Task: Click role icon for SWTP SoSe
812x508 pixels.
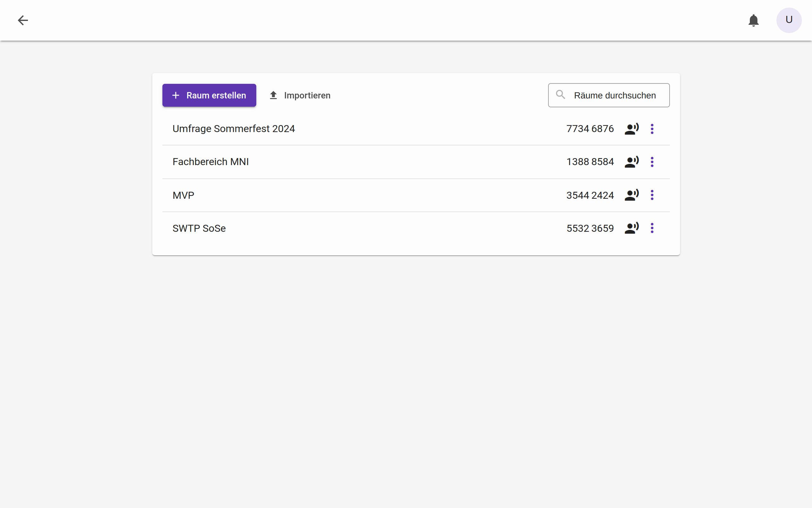Action: coord(632,228)
